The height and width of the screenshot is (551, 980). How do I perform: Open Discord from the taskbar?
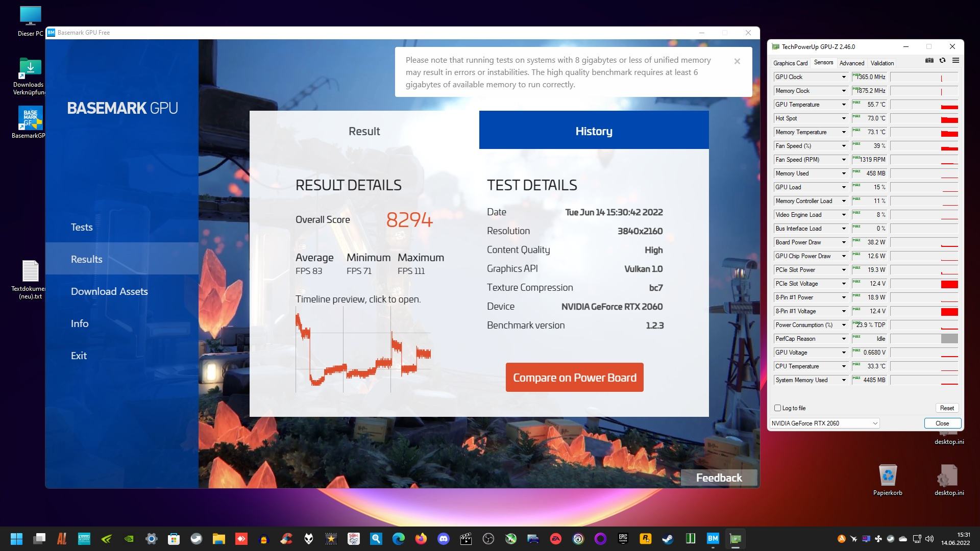444,539
